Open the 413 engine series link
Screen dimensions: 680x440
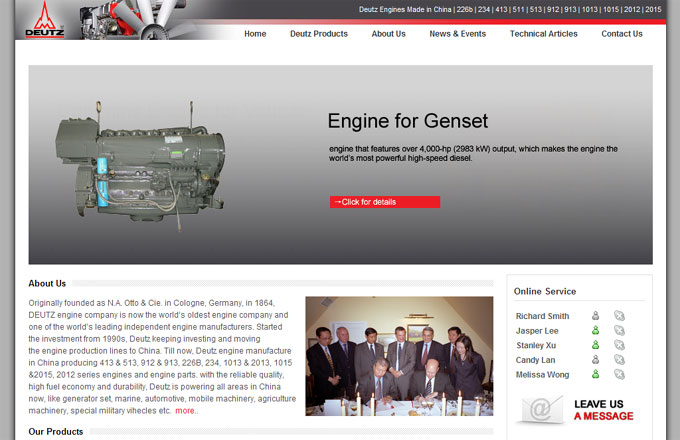501,10
